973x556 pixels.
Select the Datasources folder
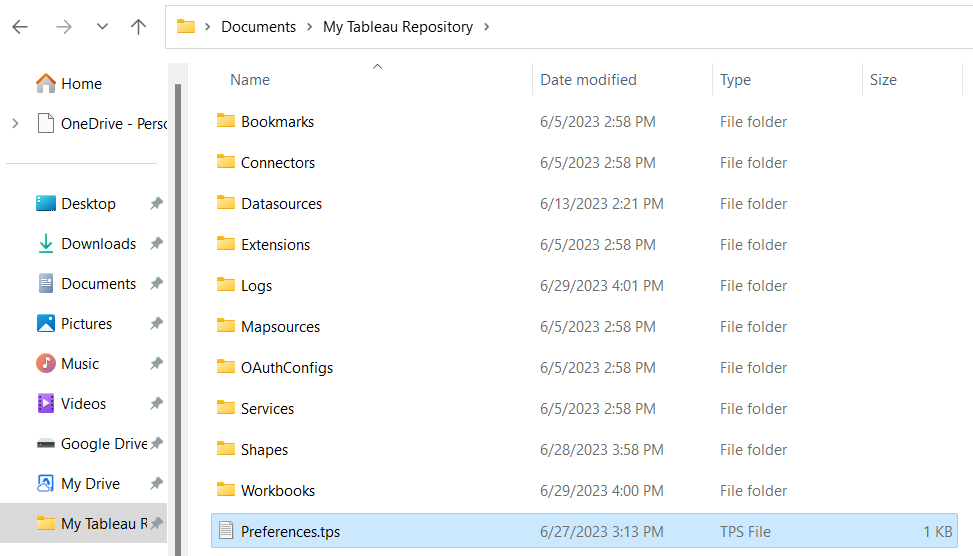[584, 204]
